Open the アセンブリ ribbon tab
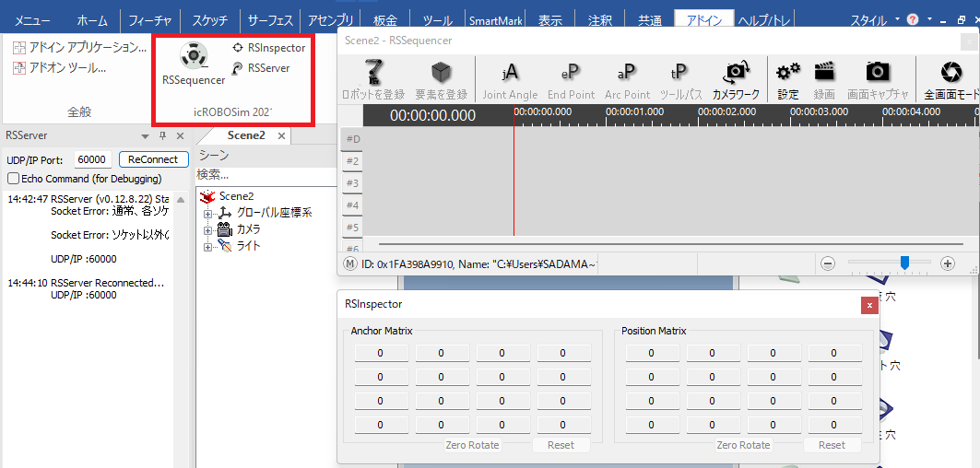 [331, 20]
